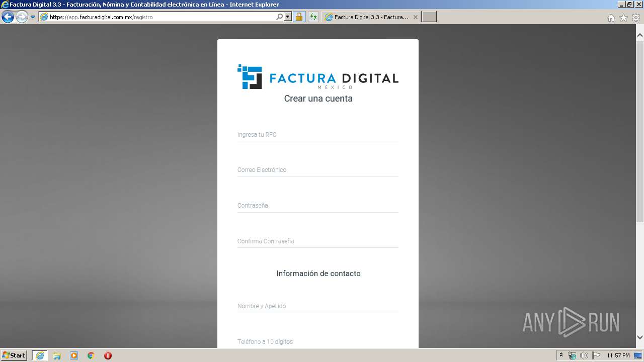Click the Confirma Contraseña field
Image resolution: width=644 pixels, height=362 pixels.
[317, 241]
